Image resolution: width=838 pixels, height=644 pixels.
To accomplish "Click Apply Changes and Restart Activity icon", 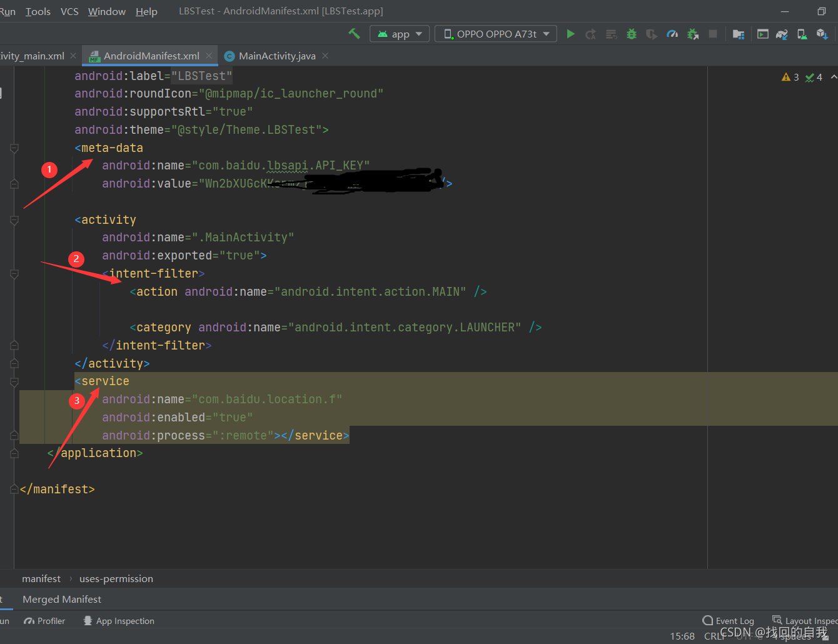I will (x=590, y=34).
